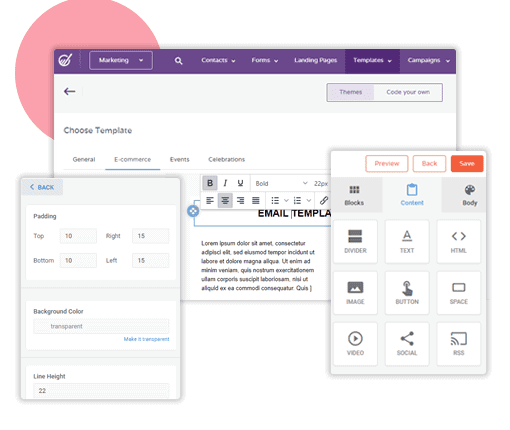Viewport: 510px width, 430px height.
Task: Open the Marketing module dropdown
Action: coord(121,60)
